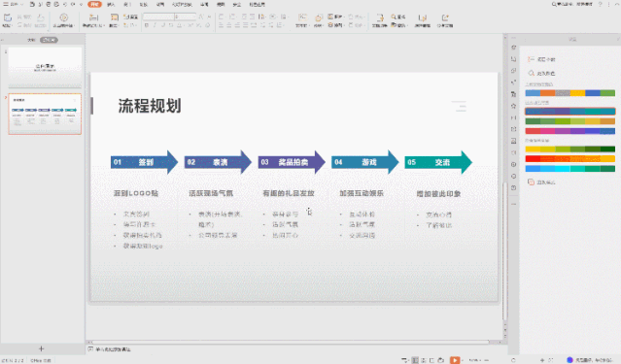Image resolution: width=621 pixels, height=364 pixels.
Task: Select the green-yellow-orange color scheme row
Action: click(569, 121)
